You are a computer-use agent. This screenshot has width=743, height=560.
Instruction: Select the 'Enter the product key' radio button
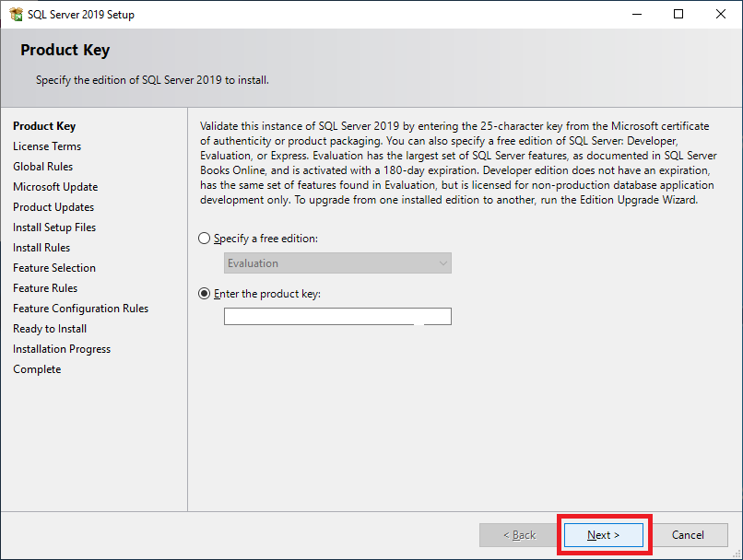click(205, 294)
